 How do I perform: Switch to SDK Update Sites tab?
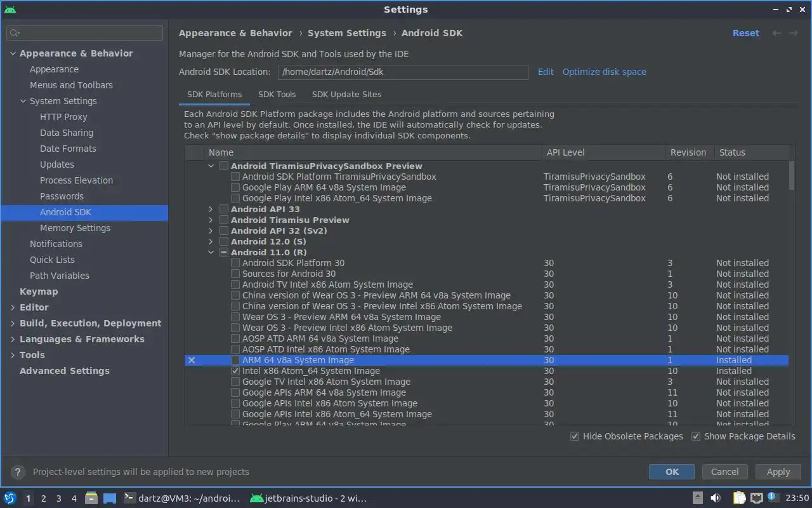(x=346, y=95)
